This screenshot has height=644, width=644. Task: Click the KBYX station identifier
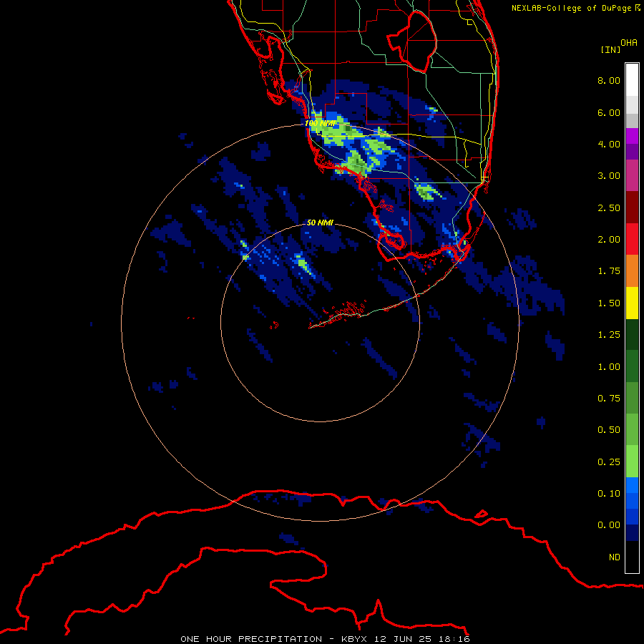(x=353, y=639)
